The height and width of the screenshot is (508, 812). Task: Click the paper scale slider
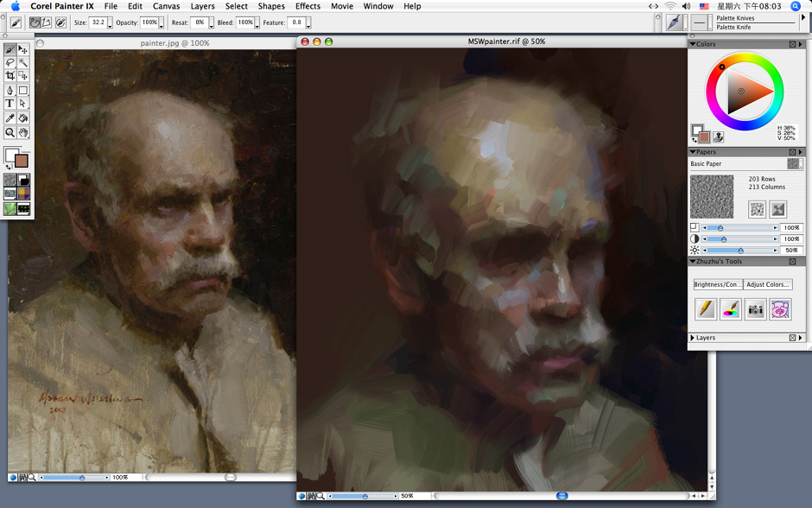740,228
